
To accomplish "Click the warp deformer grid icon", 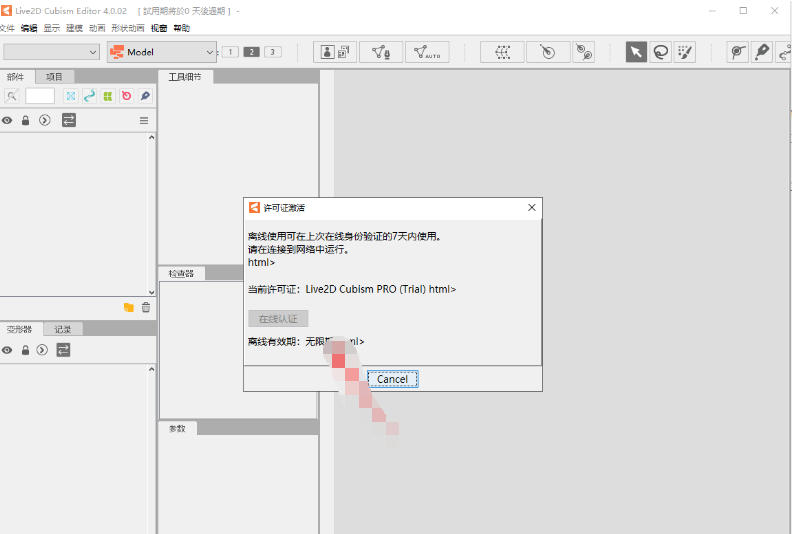I will coord(502,52).
